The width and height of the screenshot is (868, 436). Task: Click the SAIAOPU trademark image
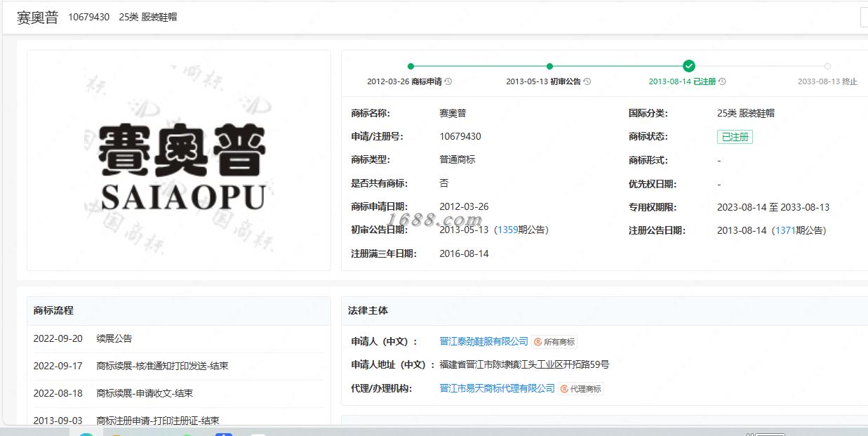pyautogui.click(x=179, y=161)
